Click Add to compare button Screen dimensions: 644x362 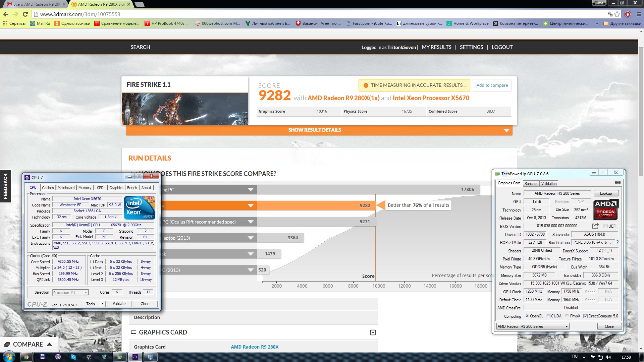click(492, 85)
